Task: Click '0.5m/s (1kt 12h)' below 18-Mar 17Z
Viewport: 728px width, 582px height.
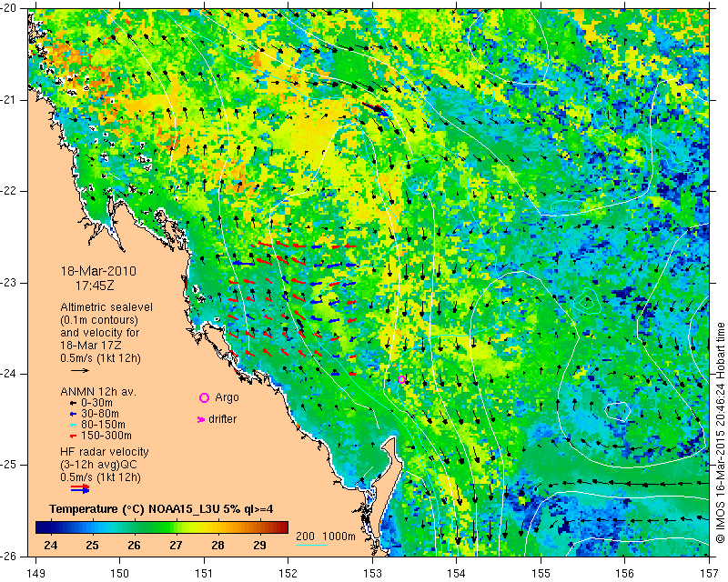Action: point(100,357)
